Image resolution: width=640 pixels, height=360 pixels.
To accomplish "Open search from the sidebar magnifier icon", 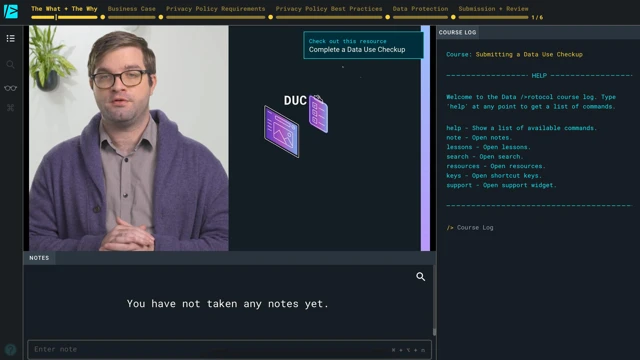I will pos(11,64).
